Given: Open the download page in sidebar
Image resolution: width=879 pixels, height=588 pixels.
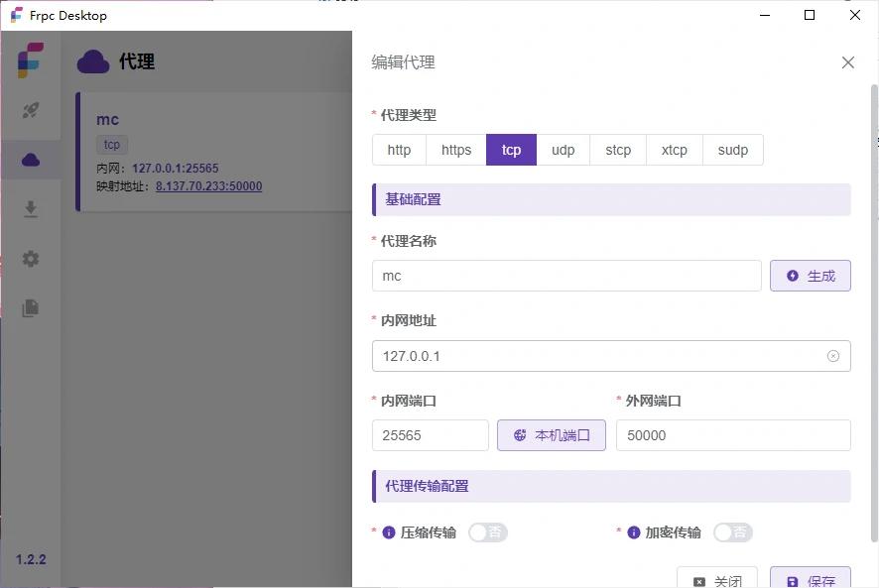Looking at the screenshot, I should tap(31, 209).
